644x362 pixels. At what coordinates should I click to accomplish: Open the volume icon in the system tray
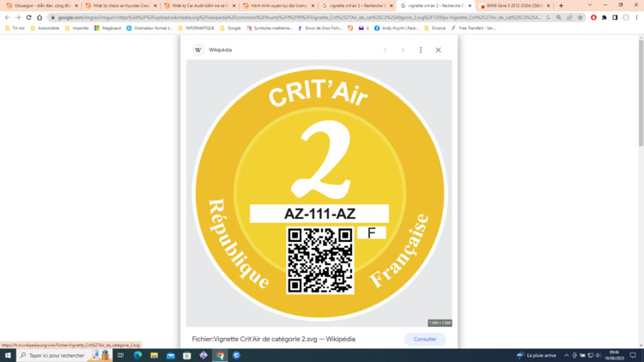tap(598, 355)
